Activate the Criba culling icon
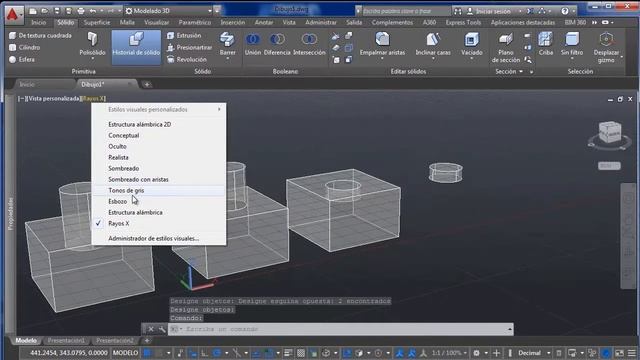Viewport: 640px width, 360px height. tap(545, 44)
